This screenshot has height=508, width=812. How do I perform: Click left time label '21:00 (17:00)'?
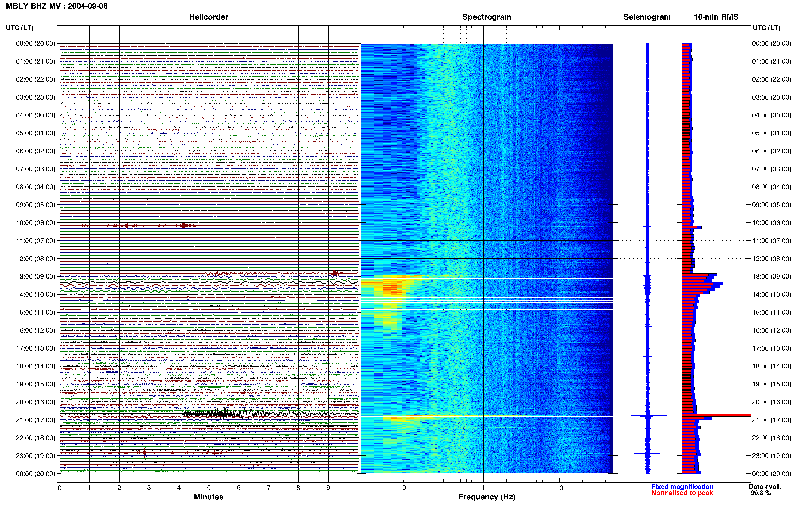tap(36, 420)
